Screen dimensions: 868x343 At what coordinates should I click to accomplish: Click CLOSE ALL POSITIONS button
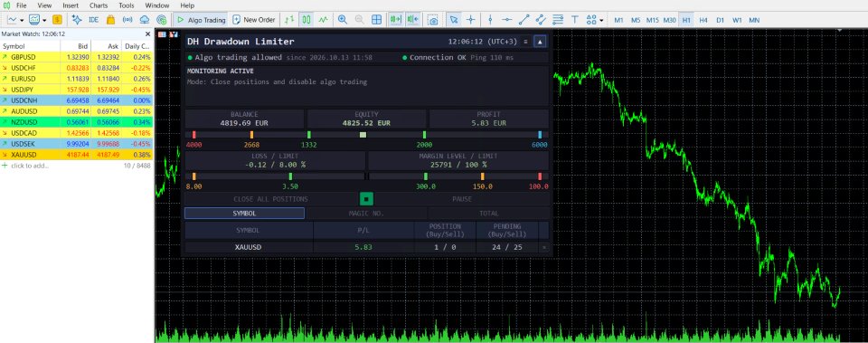click(x=270, y=199)
